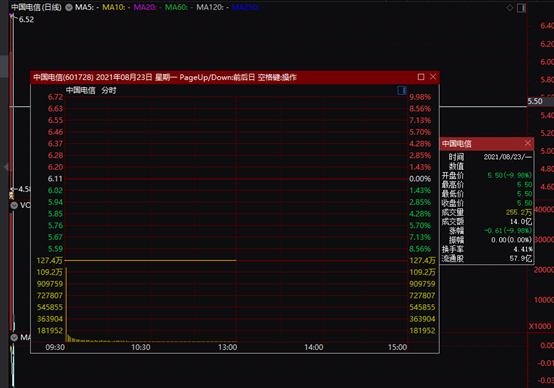Maximize the 中国电信 intraday popup window
554x388 pixels.
[421, 77]
